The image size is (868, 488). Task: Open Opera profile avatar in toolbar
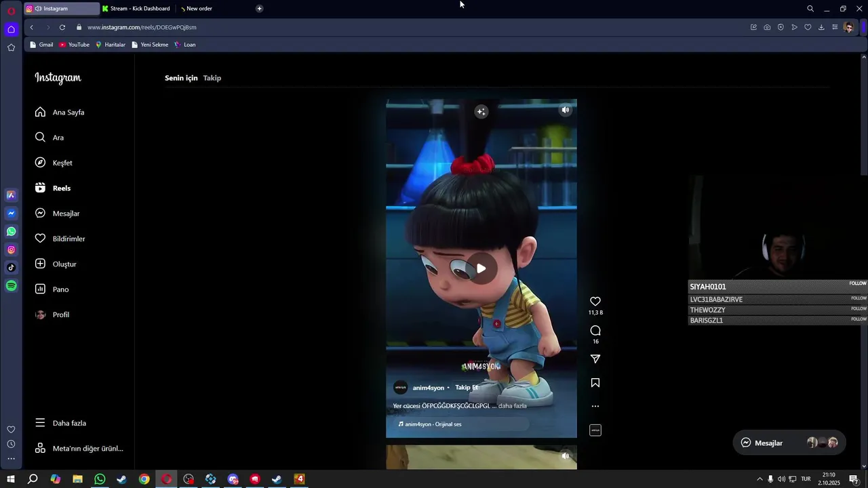pos(848,27)
